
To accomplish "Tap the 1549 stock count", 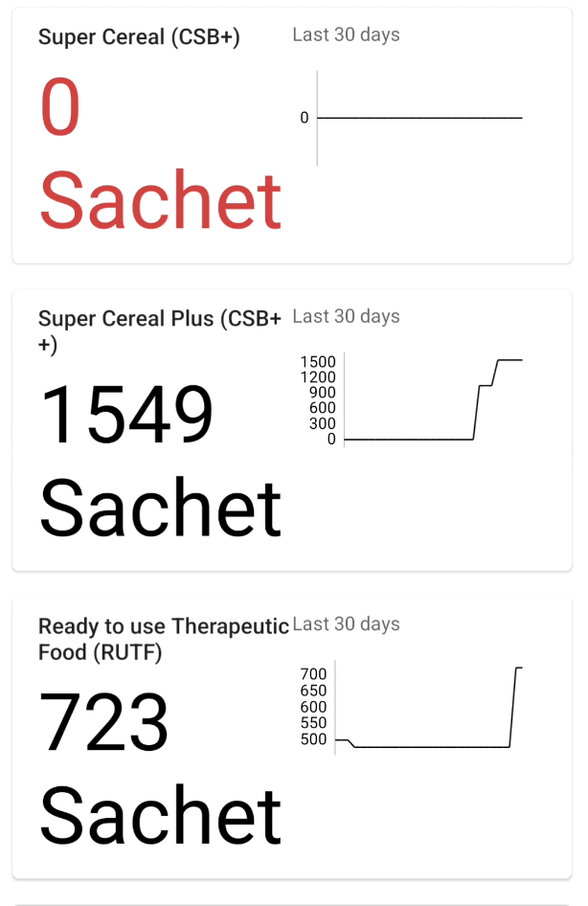I will click(125, 415).
